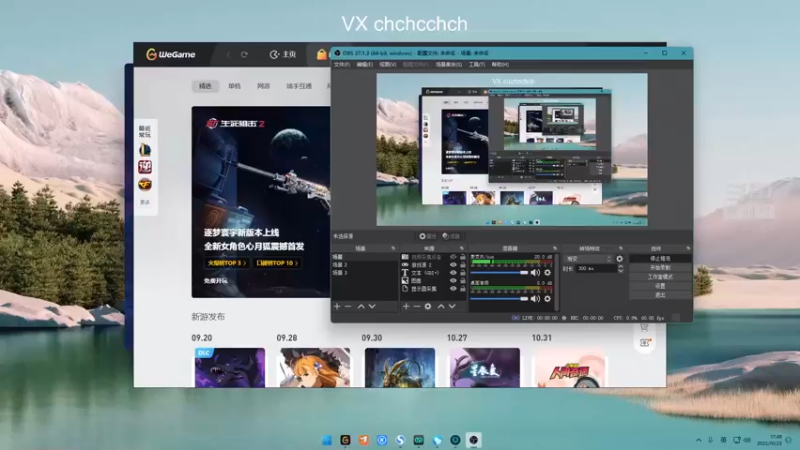Open source properties gear in Sources toolbar
Viewport: 800px width, 450px height.
(x=428, y=307)
